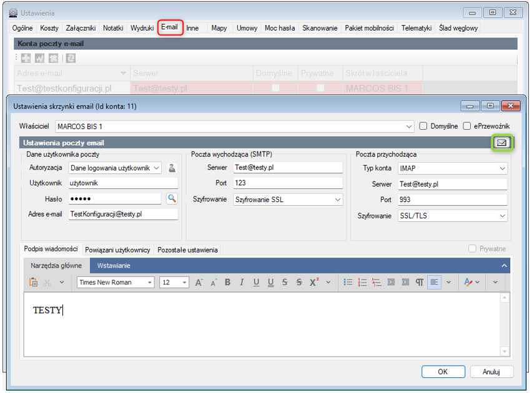Click the edit account icon in Ustawienia toolbar
The height and width of the screenshot is (393, 532).
[40, 58]
